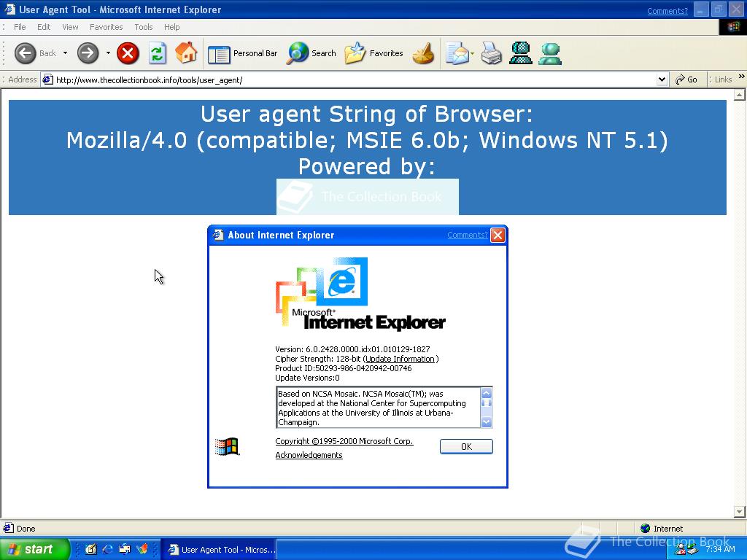Click the Internet Explorer logo in dialog
This screenshot has width=747, height=560.
tap(360, 294)
